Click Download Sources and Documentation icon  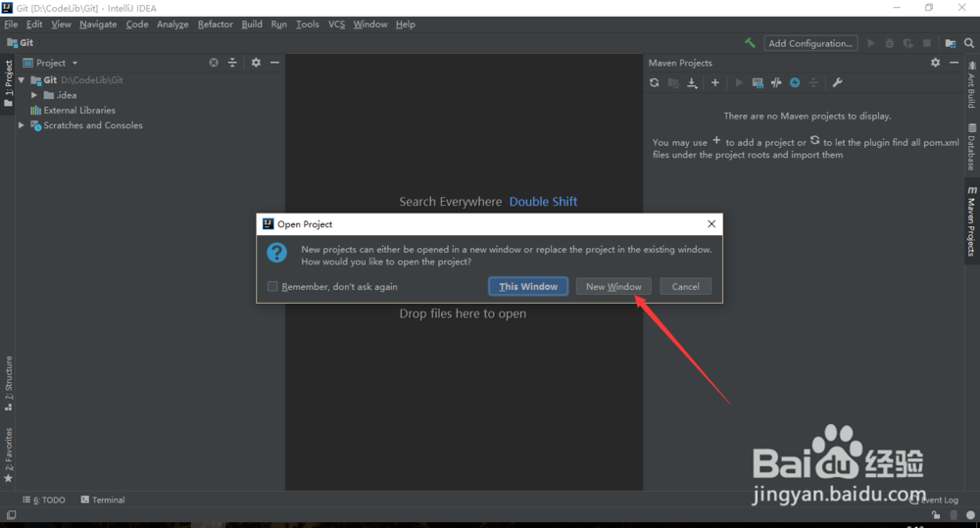pos(692,82)
